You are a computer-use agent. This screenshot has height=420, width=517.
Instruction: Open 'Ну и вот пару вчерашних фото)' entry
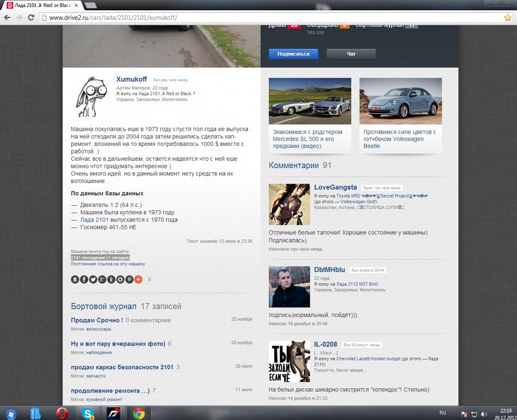click(118, 344)
